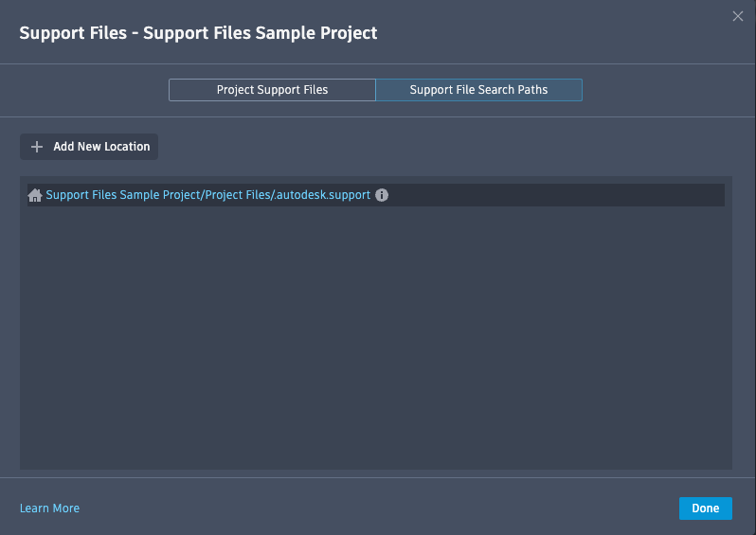Click the Add New Location button
The image size is (756, 535).
[x=89, y=147]
